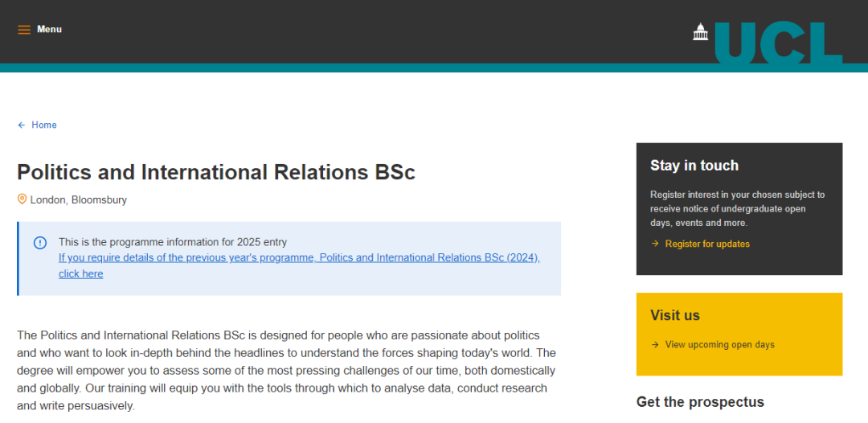Click the UCL wordmark logo

coord(778,43)
